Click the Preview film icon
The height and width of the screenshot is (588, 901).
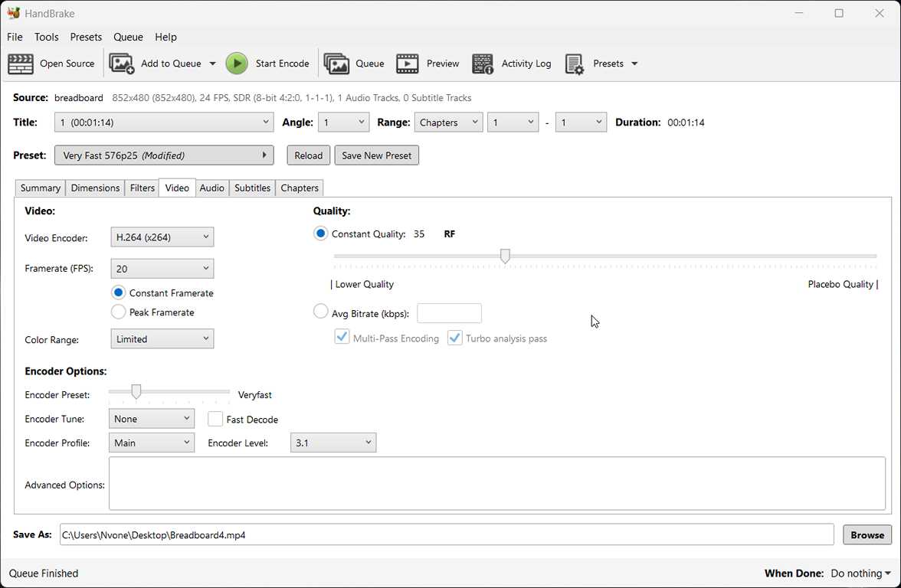[408, 64]
